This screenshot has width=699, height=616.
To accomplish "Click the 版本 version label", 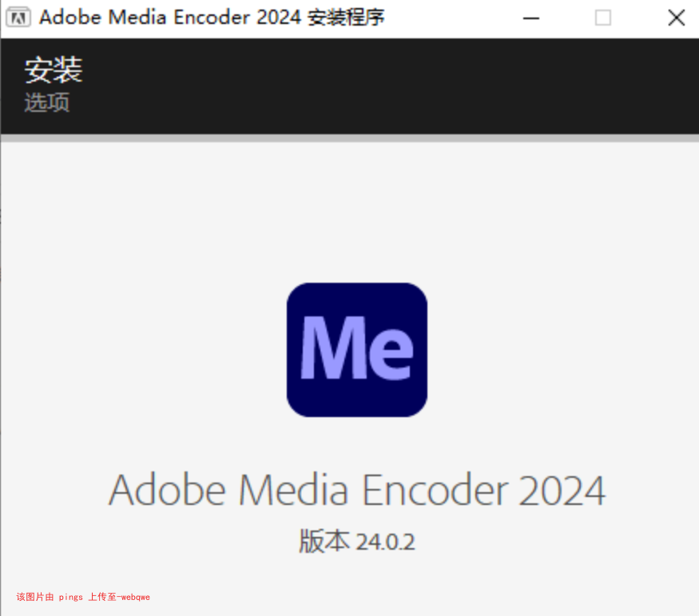I will (324, 542).
